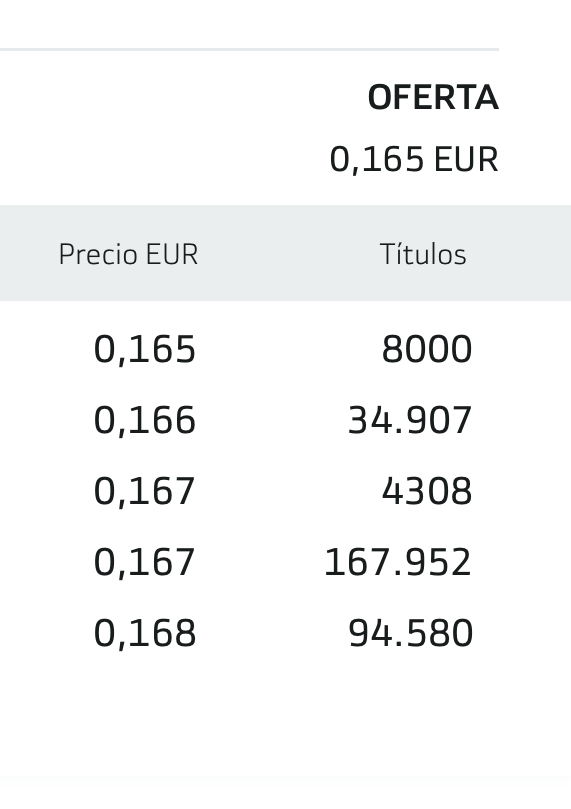This screenshot has height=809, width=571.
Task: Click the 0,167 price beside 4308
Action: pyautogui.click(x=144, y=491)
